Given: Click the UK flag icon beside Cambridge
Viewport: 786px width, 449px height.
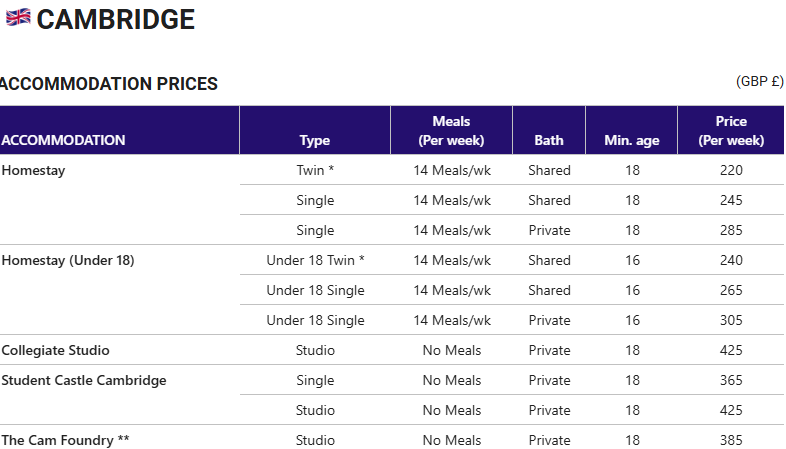Looking at the screenshot, I should click(x=18, y=18).
